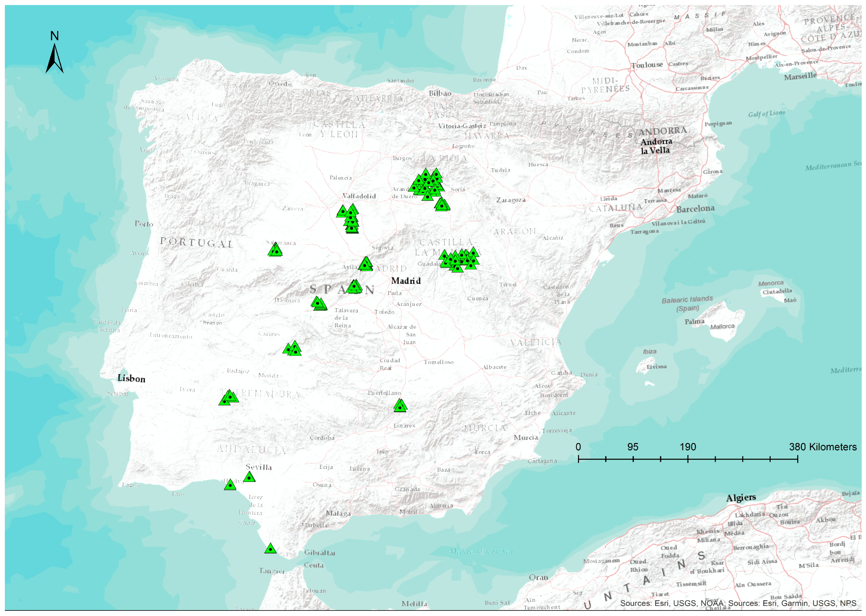
Task: Click the green triangle marker under Salamanca label
Action: 276,251
